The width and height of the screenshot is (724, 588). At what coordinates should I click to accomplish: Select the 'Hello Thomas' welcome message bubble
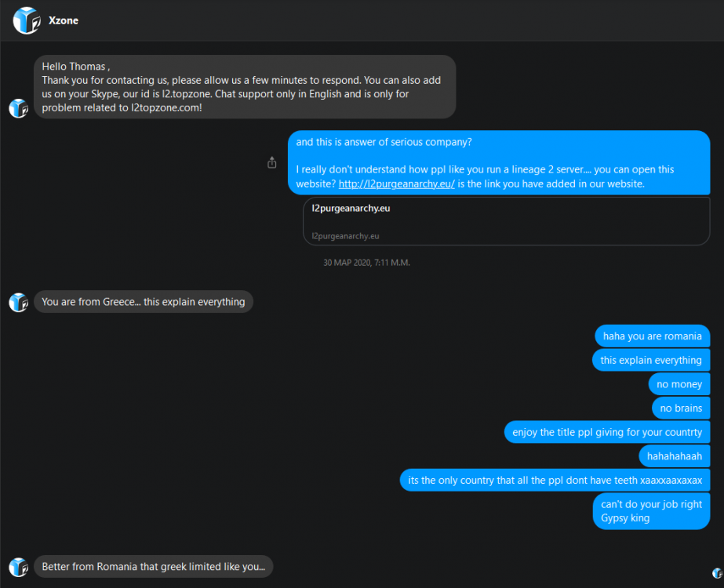pyautogui.click(x=245, y=87)
